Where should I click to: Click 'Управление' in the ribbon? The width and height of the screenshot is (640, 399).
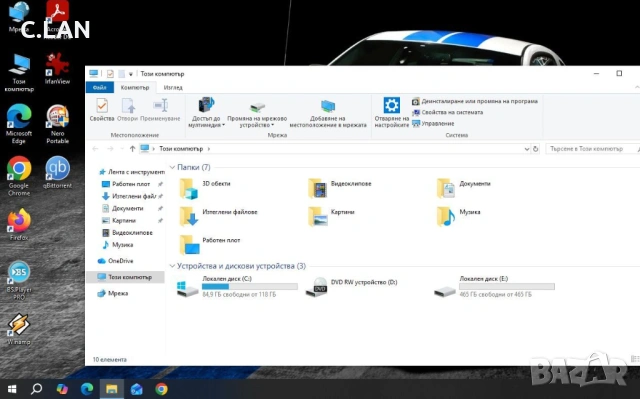[x=433, y=123]
